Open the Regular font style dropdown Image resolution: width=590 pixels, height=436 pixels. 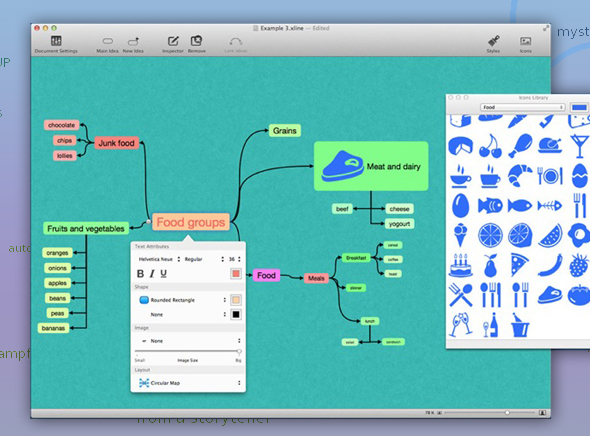click(x=204, y=259)
